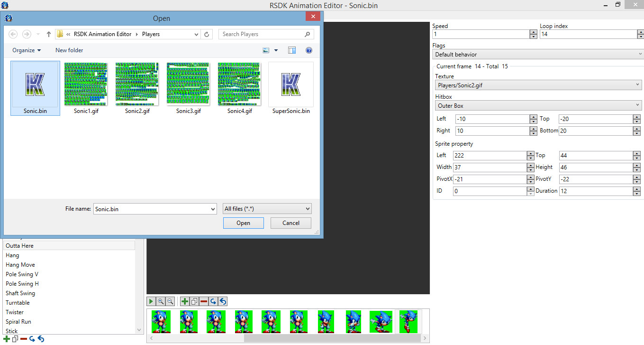Viewport: 644px width, 345px height.
Task: Refresh the Players folder in the Open dialog
Action: tap(207, 34)
